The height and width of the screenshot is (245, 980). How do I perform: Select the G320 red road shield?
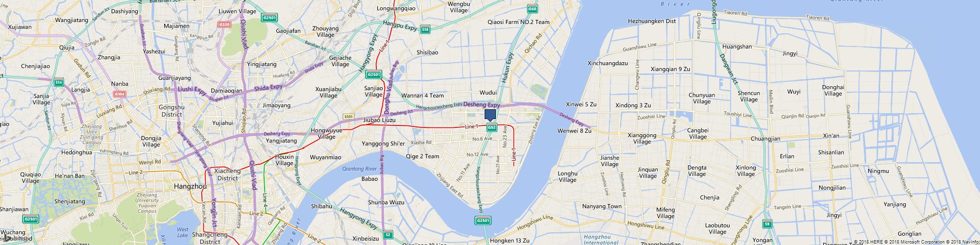pos(225,24)
